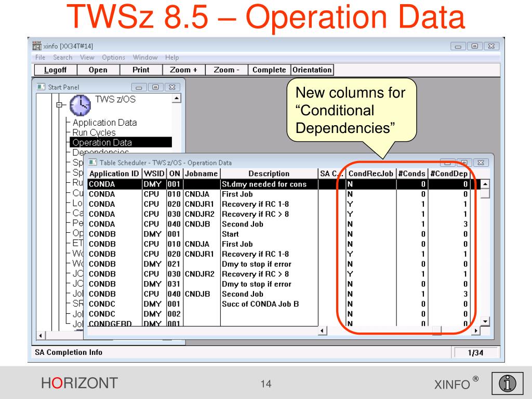
Task: Click the Complete toolbar button
Action: click(x=270, y=70)
